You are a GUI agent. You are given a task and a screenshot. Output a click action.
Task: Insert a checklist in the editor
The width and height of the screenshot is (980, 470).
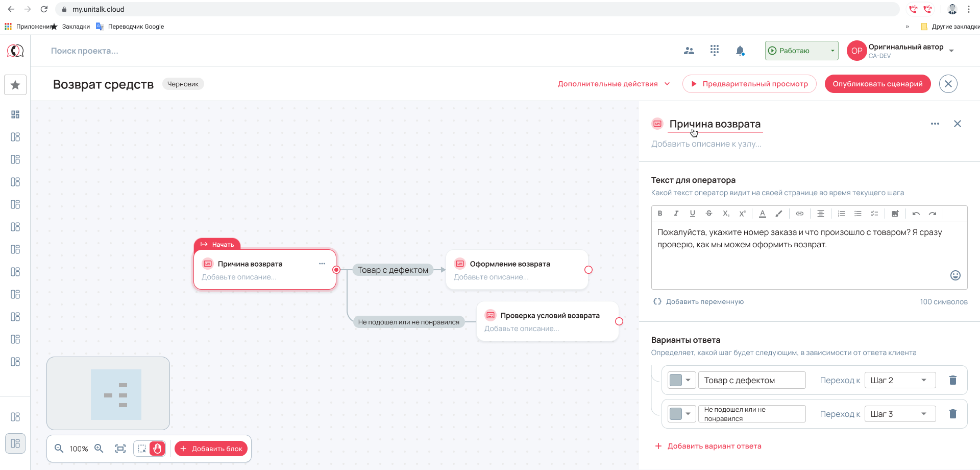click(x=874, y=214)
